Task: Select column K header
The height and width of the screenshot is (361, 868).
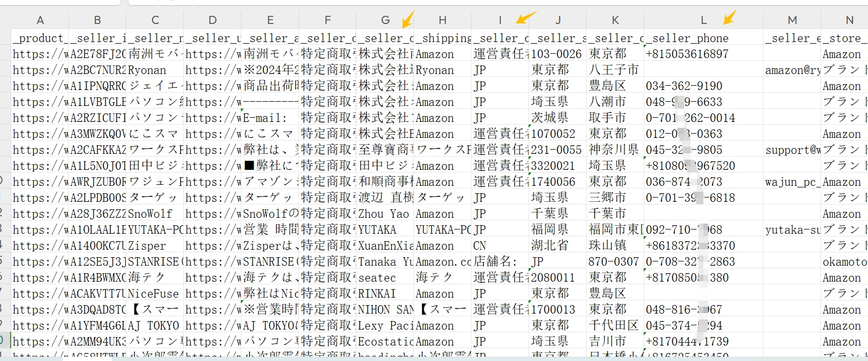Action: point(615,20)
